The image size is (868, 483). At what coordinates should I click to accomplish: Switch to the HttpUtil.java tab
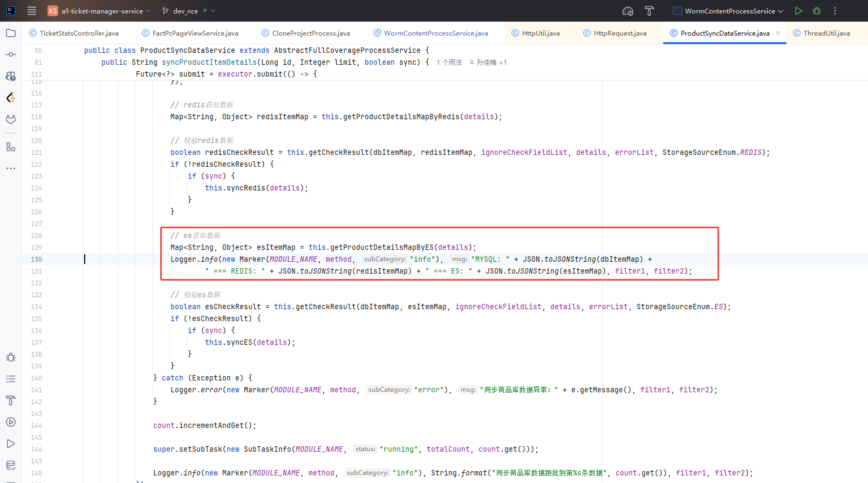541,33
